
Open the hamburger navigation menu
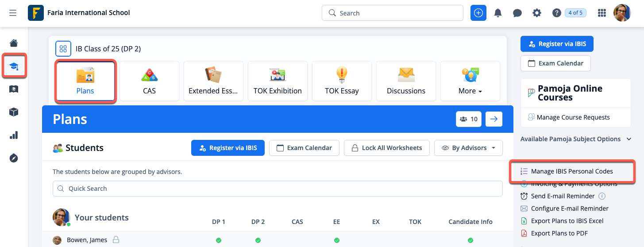13,13
